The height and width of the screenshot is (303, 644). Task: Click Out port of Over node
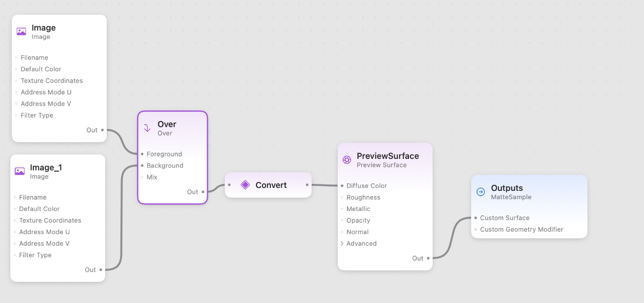click(203, 192)
